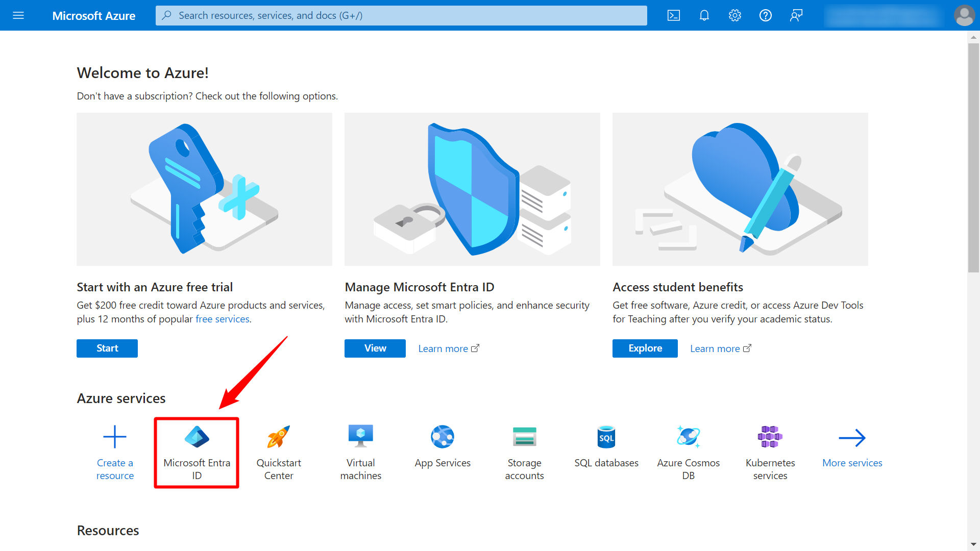Image resolution: width=980 pixels, height=551 pixels.
Task: Click the scrollbar down arrow
Action: (x=973, y=545)
